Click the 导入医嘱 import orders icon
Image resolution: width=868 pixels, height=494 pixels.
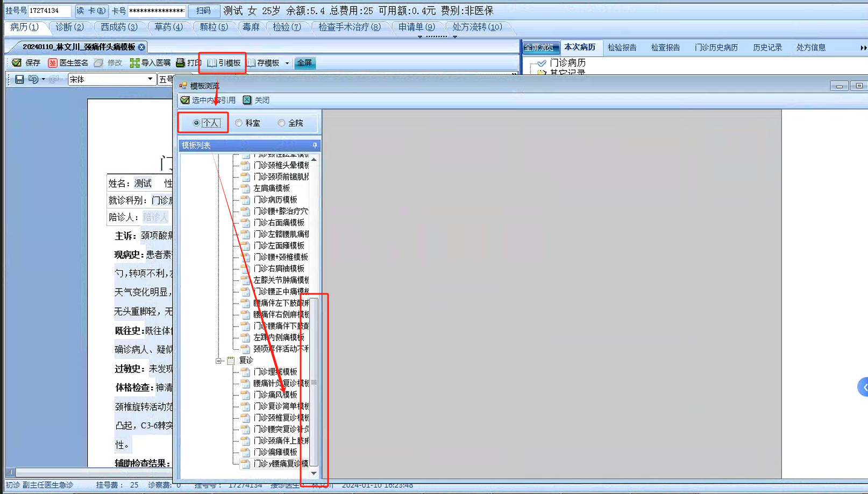point(134,63)
